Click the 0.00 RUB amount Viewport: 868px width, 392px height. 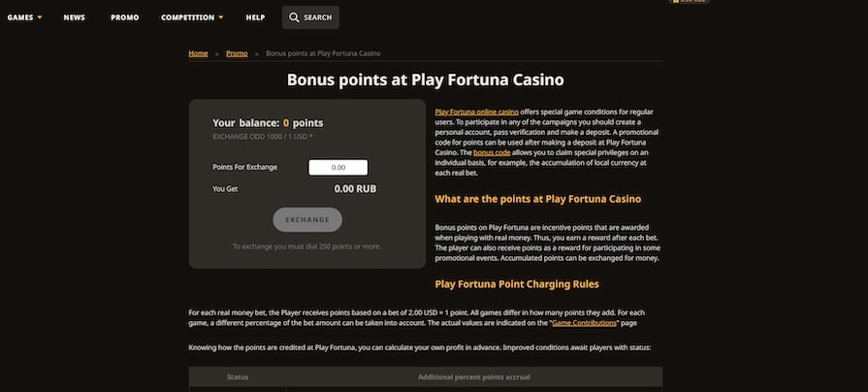[355, 189]
